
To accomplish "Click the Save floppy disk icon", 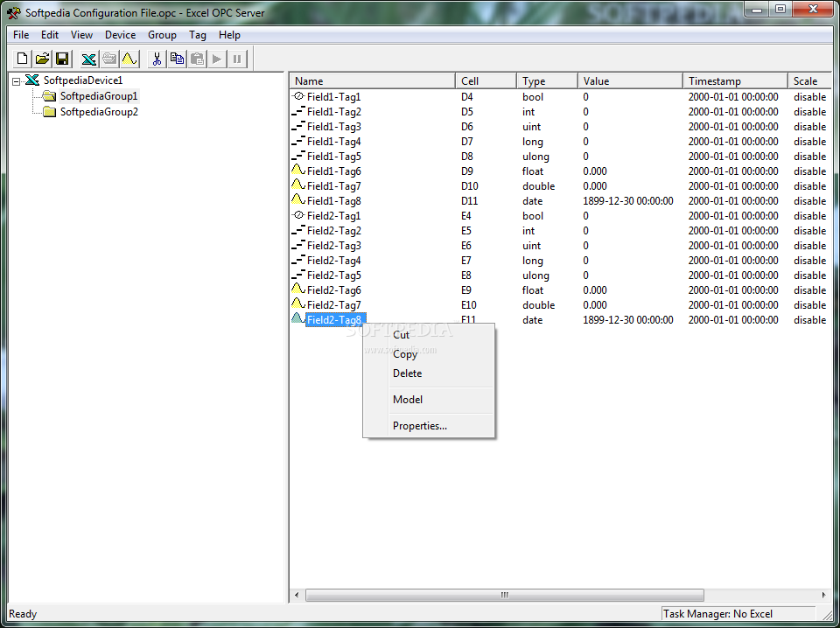I will pos(63,59).
